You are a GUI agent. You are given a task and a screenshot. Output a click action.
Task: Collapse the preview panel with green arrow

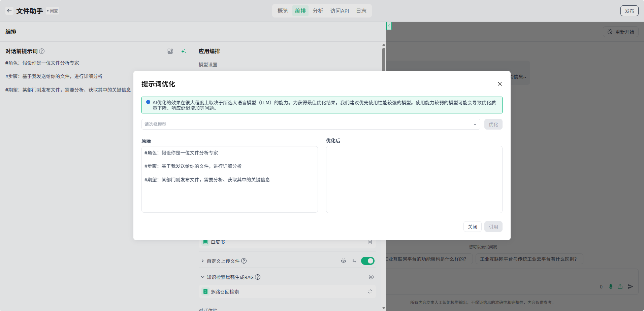[x=389, y=26]
